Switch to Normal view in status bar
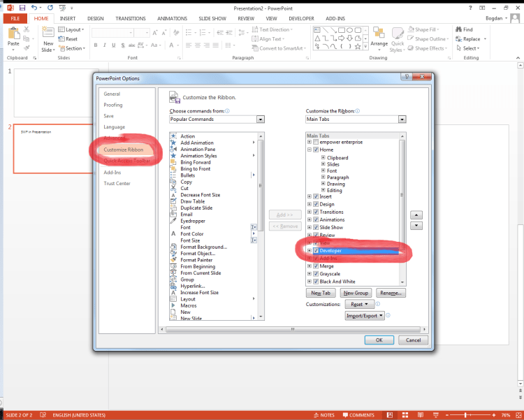 pos(390,415)
